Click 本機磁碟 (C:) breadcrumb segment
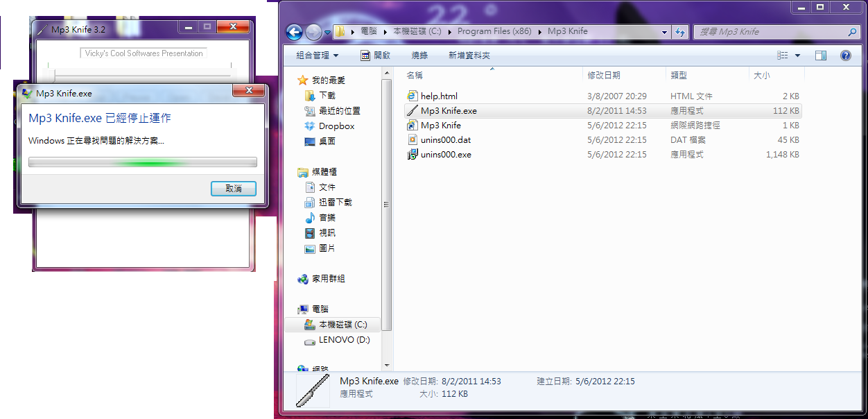868x419 pixels. 417,32
